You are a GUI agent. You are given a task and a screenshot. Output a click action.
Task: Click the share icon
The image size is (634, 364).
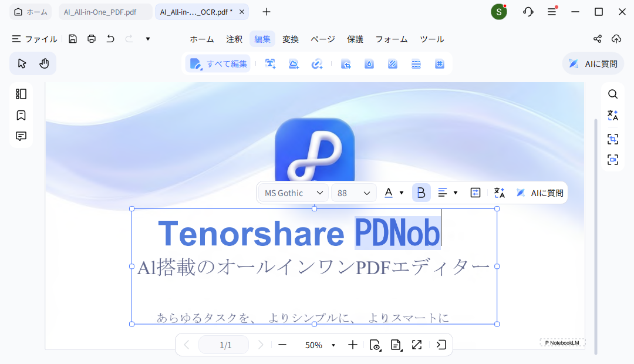(597, 39)
